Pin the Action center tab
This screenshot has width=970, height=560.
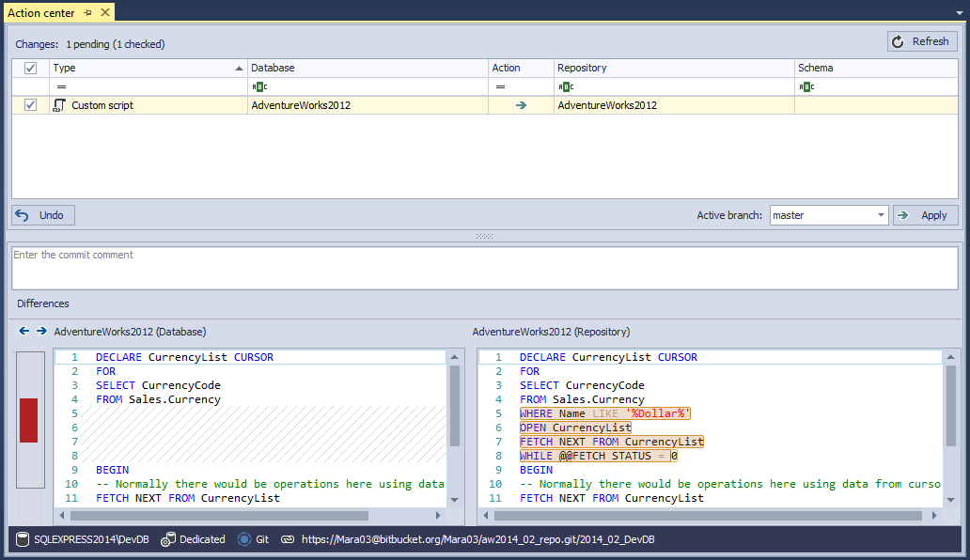point(87,13)
